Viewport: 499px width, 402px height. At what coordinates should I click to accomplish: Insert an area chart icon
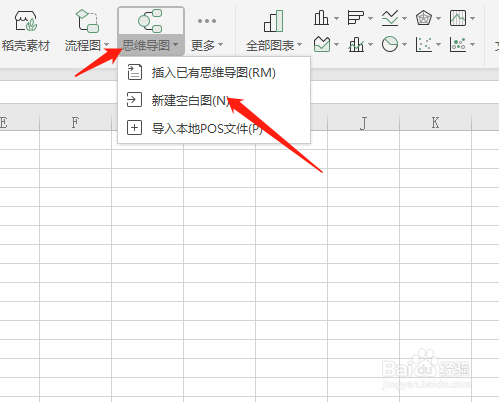pos(322,44)
